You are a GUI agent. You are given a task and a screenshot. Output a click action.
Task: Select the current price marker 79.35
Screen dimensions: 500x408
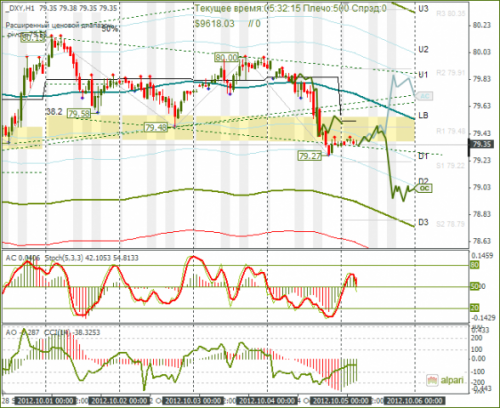[x=482, y=144]
